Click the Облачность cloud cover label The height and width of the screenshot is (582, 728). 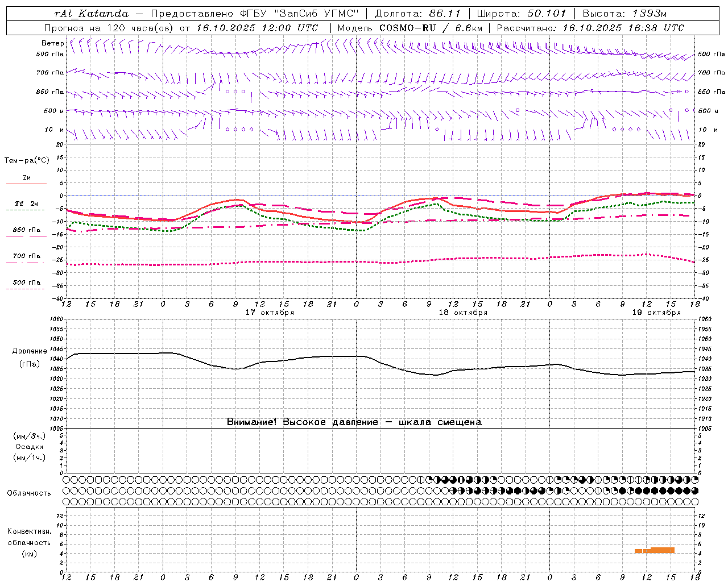(29, 493)
